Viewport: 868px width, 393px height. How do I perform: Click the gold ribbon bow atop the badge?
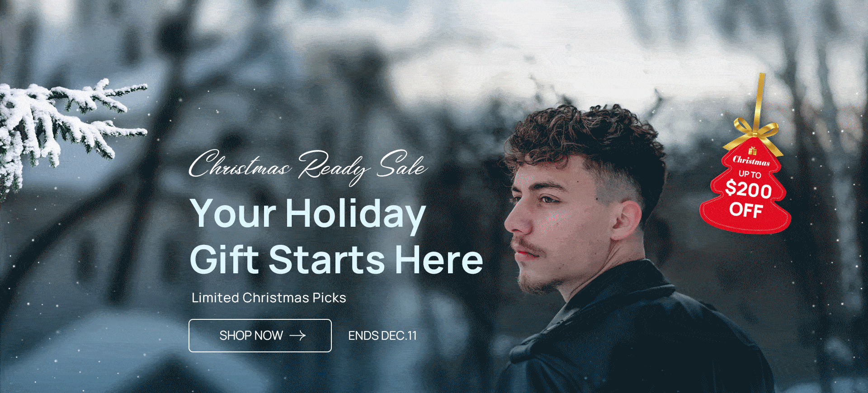point(757,132)
